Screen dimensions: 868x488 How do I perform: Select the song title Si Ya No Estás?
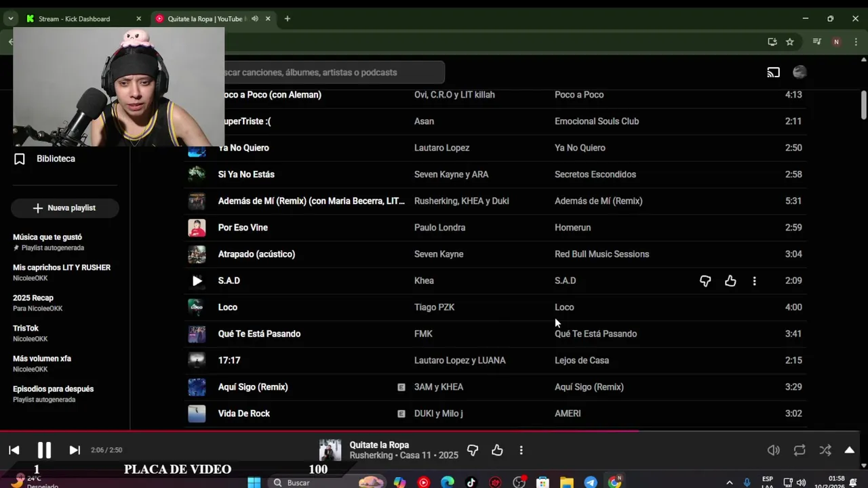[246, 174]
